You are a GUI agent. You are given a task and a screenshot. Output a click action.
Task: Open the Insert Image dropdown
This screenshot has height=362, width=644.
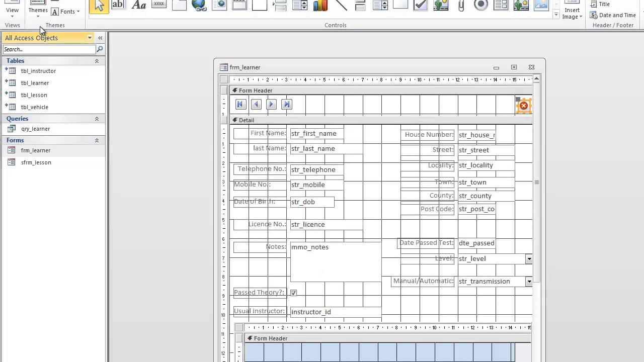click(573, 10)
